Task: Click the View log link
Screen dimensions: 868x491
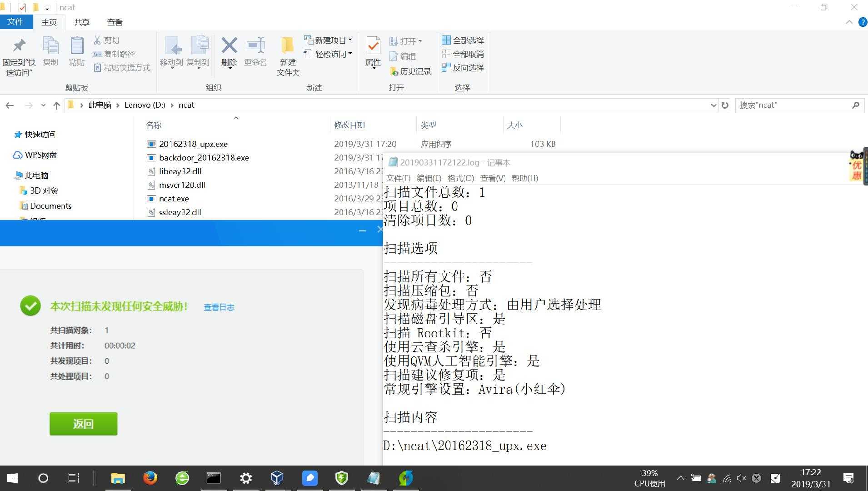Action: [219, 307]
